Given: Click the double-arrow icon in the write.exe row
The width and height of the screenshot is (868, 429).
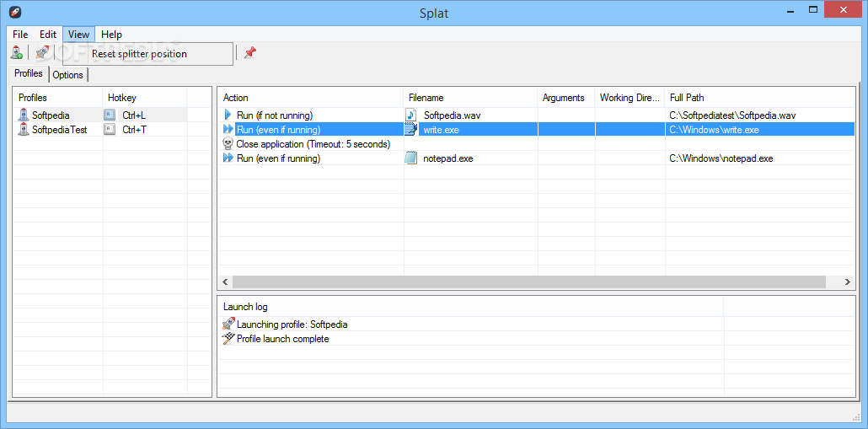Looking at the screenshot, I should click(x=228, y=130).
